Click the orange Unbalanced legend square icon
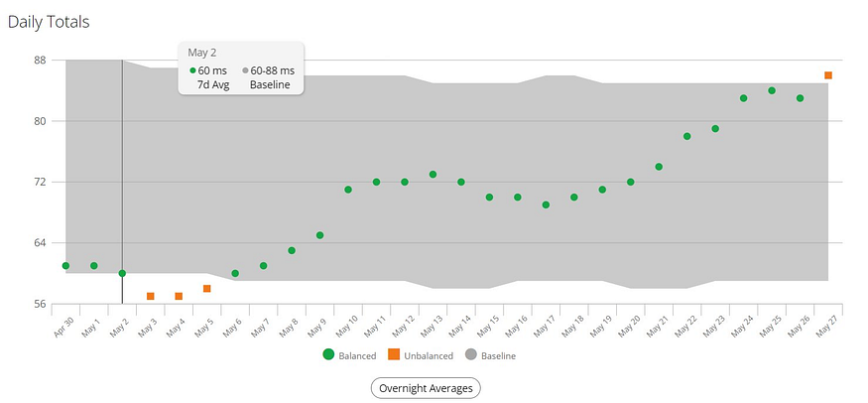 (394, 354)
